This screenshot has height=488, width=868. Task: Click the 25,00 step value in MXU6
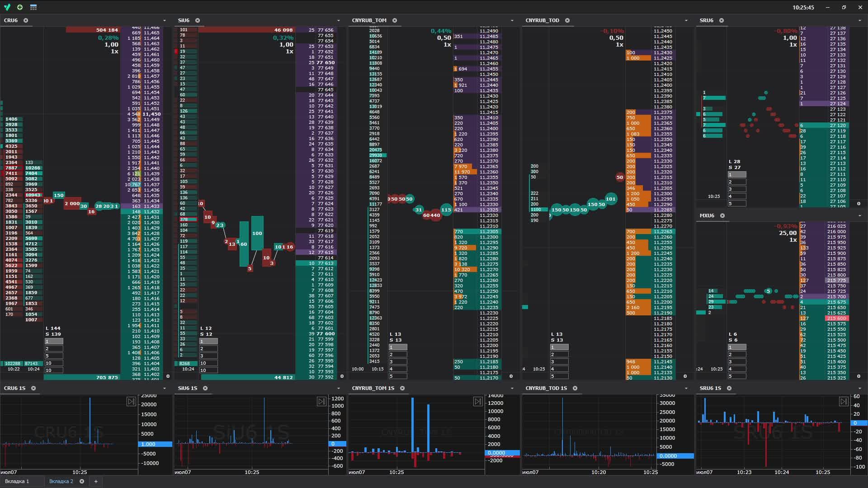pyautogui.click(x=788, y=233)
